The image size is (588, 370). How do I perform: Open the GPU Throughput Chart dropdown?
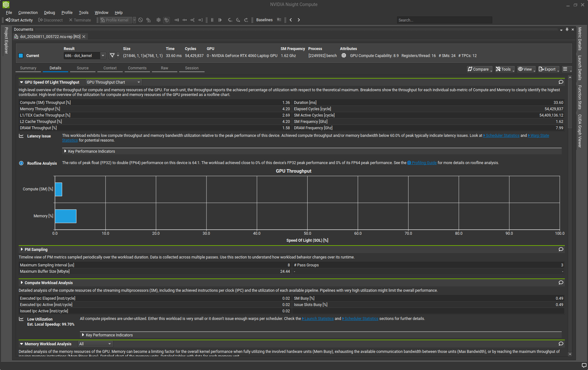point(114,82)
